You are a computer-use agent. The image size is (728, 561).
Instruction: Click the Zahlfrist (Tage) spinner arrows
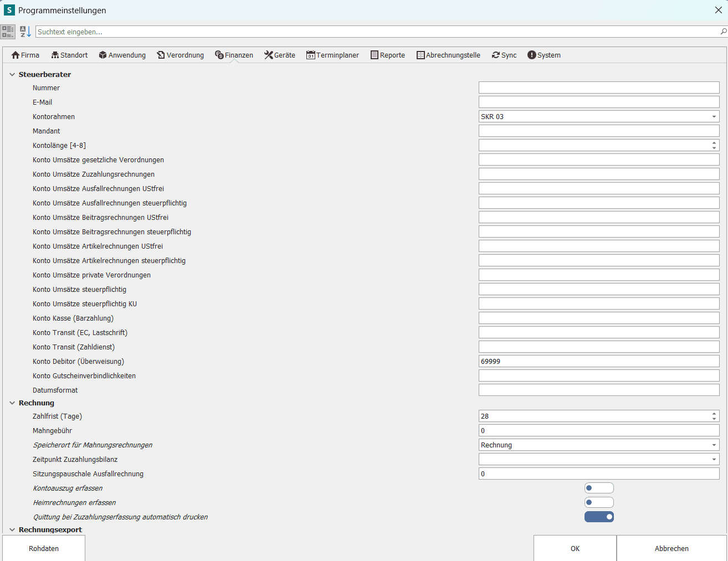pos(714,416)
